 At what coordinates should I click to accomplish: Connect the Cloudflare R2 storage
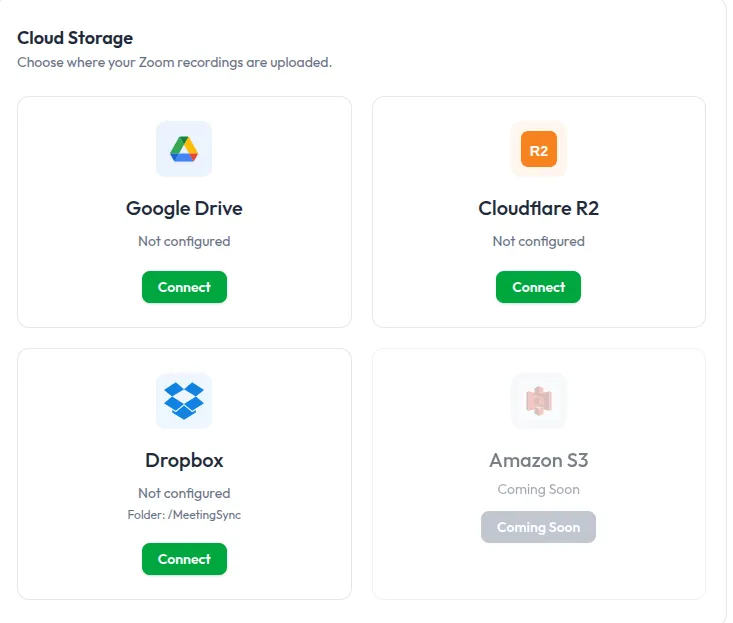tap(539, 287)
